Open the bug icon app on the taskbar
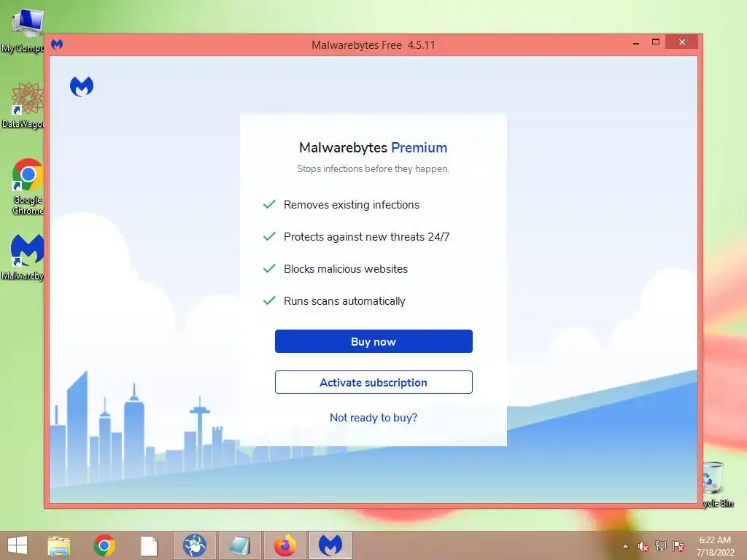This screenshot has height=560, width=747. pyautogui.click(x=195, y=545)
